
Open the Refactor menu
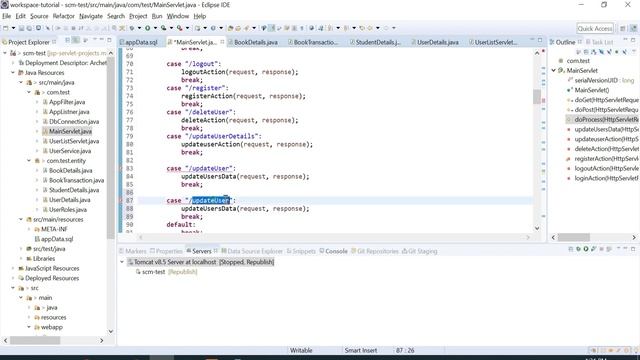(x=64, y=16)
